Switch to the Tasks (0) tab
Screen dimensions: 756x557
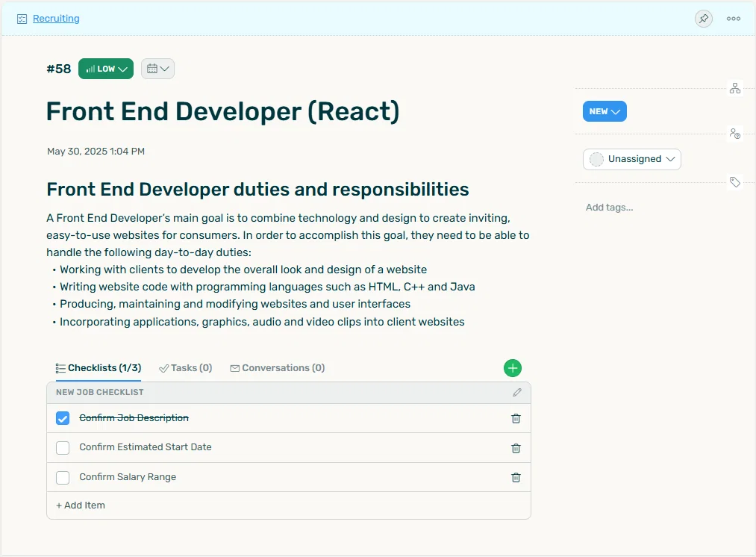186,368
